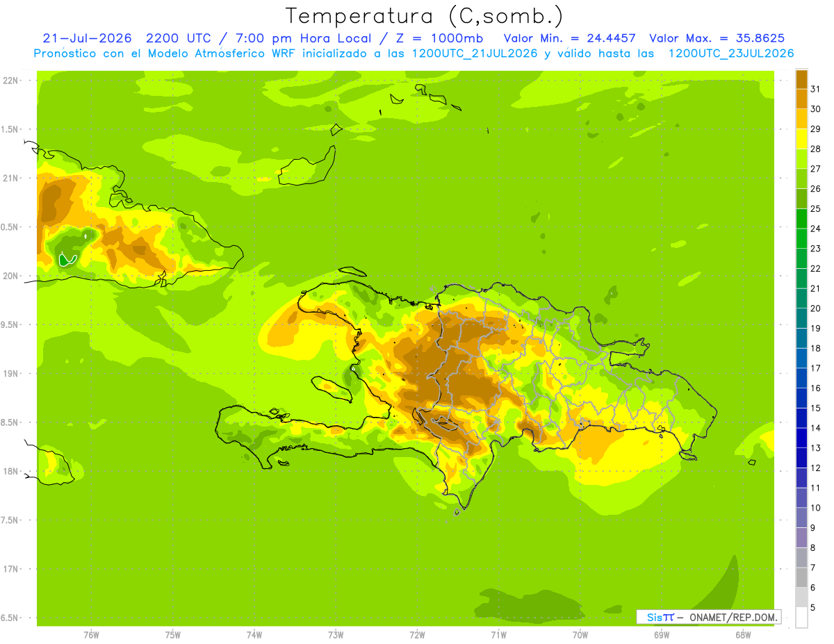The height and width of the screenshot is (644, 834).
Task: Click the longitude axis label '70W'
Action: point(580,635)
